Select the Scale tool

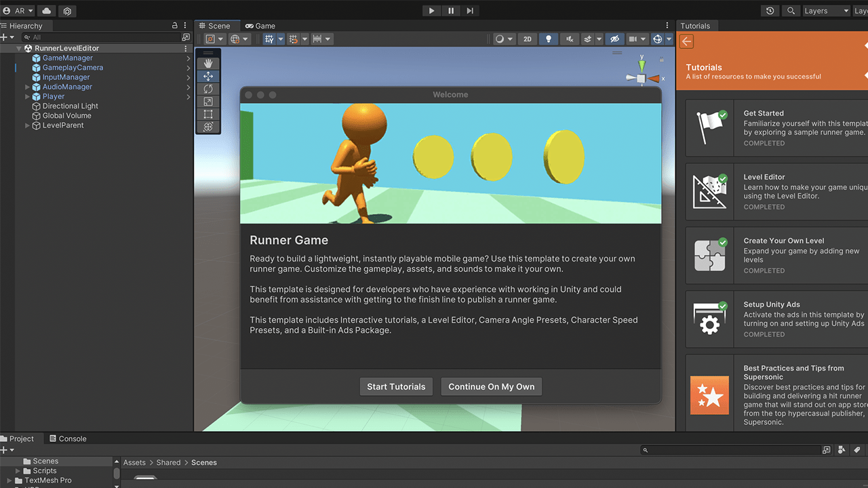point(208,102)
